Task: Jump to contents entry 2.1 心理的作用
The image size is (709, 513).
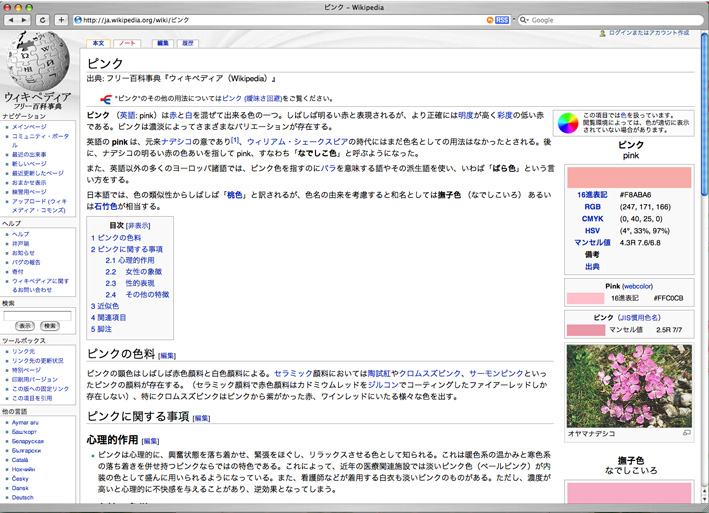Action: click(130, 260)
